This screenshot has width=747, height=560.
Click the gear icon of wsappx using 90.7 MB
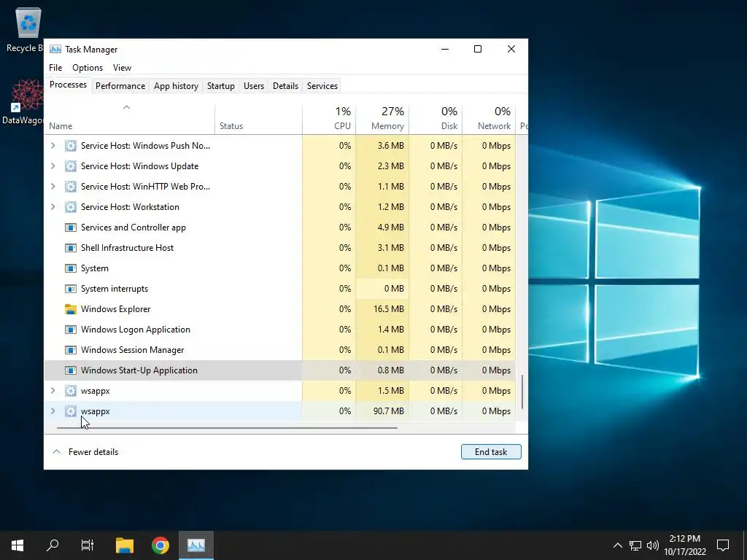pyautogui.click(x=71, y=411)
